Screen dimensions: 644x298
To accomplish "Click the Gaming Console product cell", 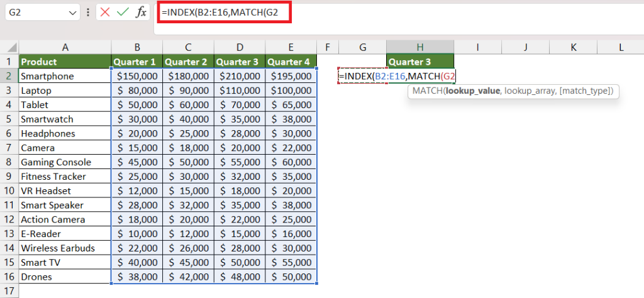I will click(x=65, y=162).
